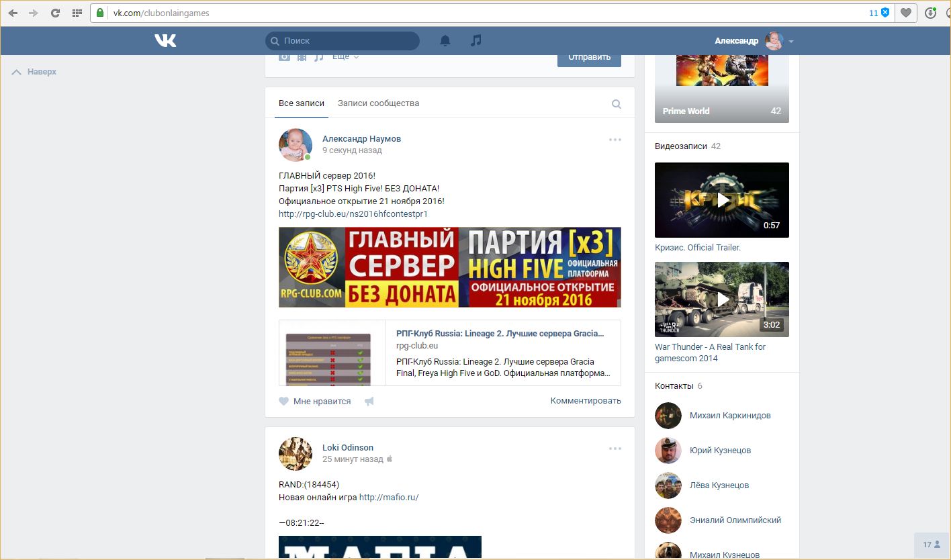Click Юрий Кузнецов contact name
Image resolution: width=951 pixels, height=560 pixels.
(x=720, y=451)
